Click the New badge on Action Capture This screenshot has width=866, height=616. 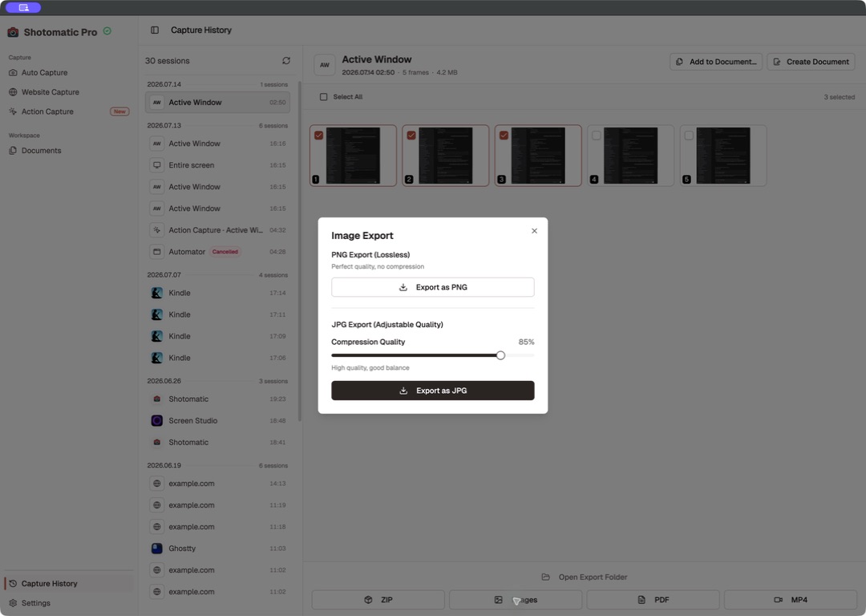click(119, 111)
